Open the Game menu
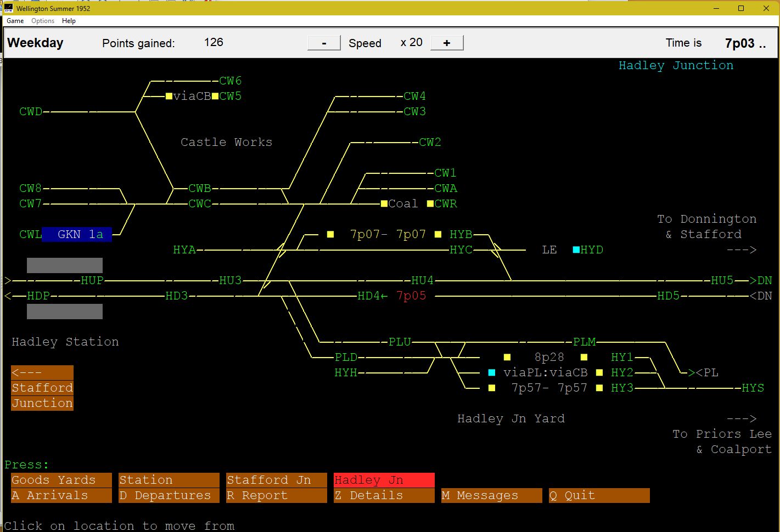 pos(15,21)
